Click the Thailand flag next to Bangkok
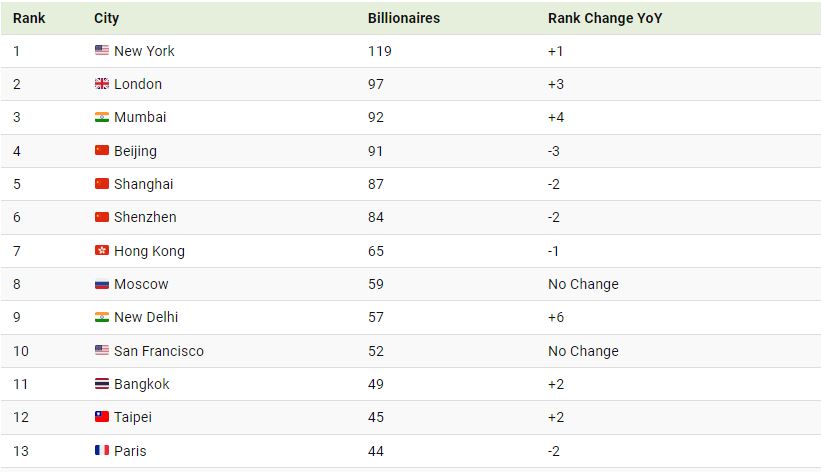 (x=101, y=384)
